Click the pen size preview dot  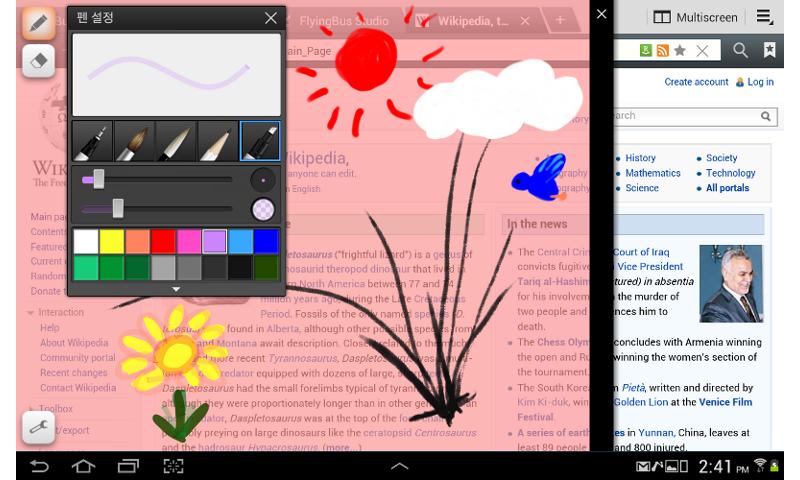click(x=263, y=180)
